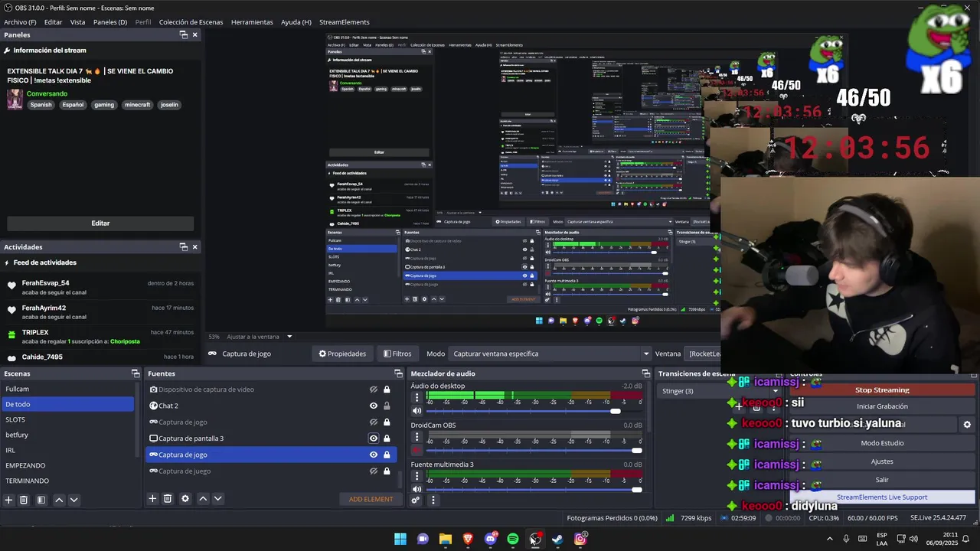Mute Áudio do desktop speaker icon
980x551 pixels.
click(417, 411)
